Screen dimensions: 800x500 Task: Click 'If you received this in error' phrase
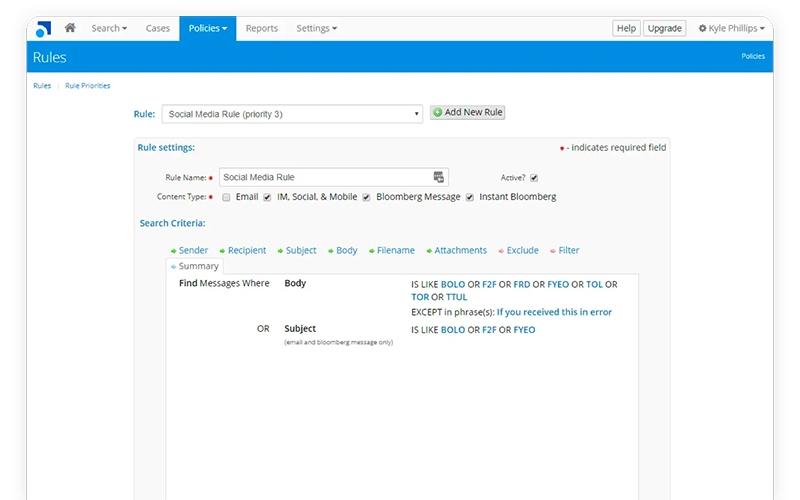point(554,312)
